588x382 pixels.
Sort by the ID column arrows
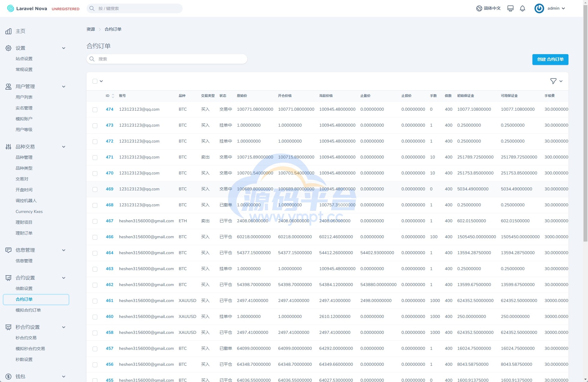pos(113,96)
